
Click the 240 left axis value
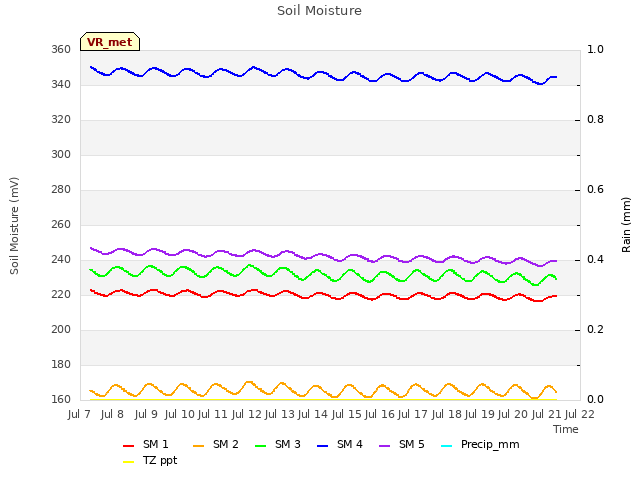61,260
